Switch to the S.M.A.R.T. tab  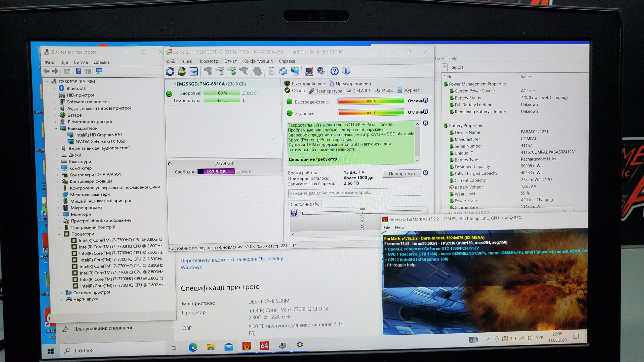[361, 91]
